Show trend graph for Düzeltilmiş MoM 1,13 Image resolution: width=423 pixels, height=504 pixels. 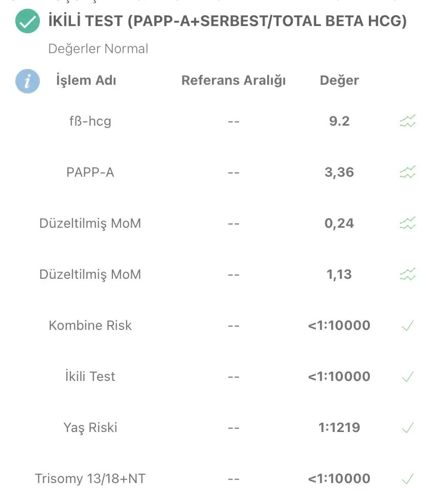click(408, 274)
